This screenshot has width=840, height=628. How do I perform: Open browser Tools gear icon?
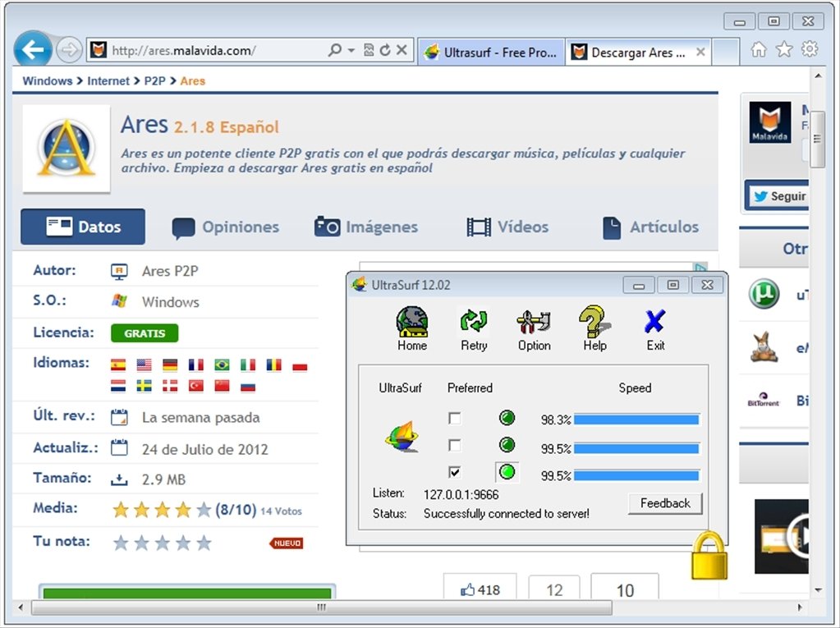(x=810, y=49)
